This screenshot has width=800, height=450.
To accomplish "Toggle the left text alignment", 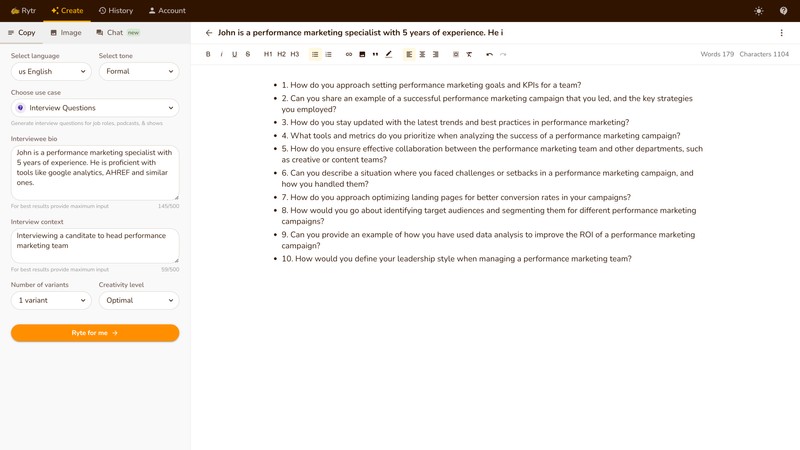I will (x=409, y=54).
